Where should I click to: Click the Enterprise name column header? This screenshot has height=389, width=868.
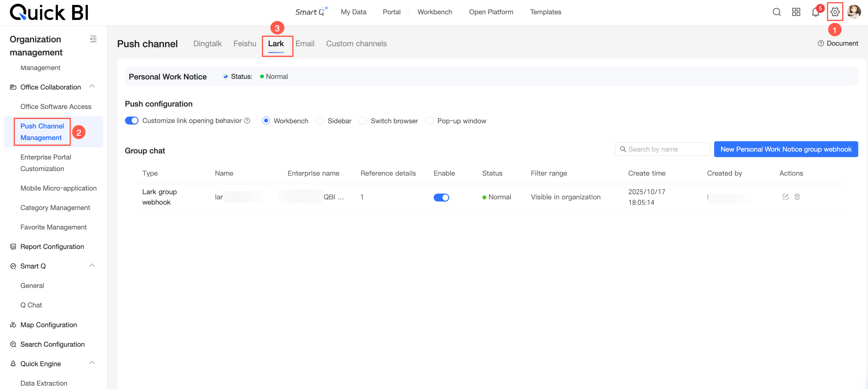(x=313, y=173)
